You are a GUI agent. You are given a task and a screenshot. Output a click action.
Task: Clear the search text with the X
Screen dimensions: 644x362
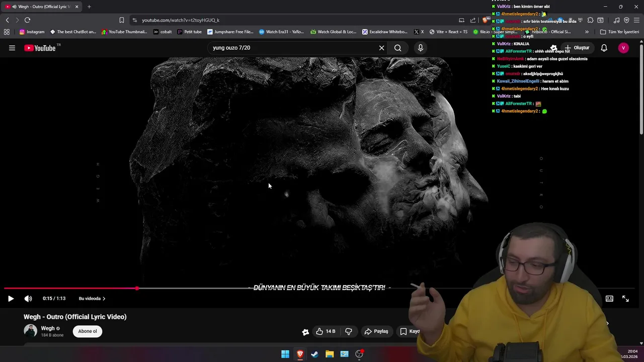pos(381,48)
